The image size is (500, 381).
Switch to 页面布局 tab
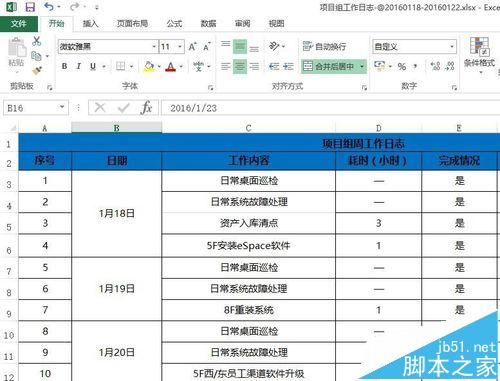132,23
